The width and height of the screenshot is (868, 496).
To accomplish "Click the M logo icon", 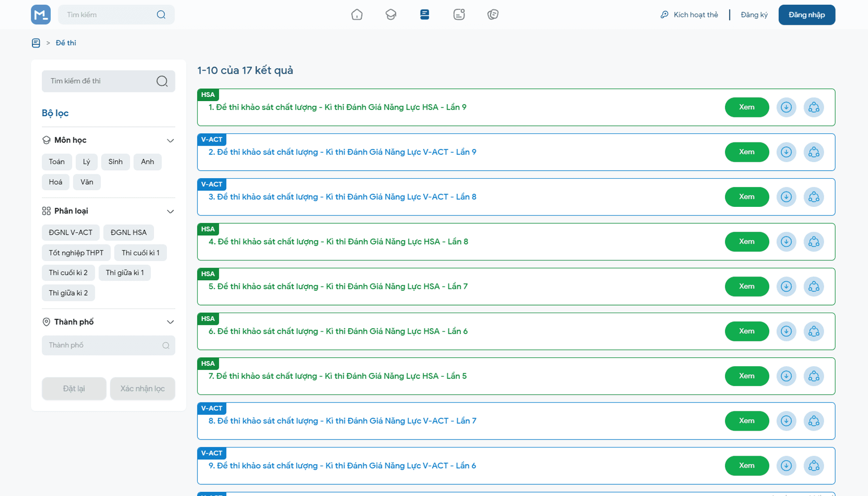I will [x=41, y=15].
